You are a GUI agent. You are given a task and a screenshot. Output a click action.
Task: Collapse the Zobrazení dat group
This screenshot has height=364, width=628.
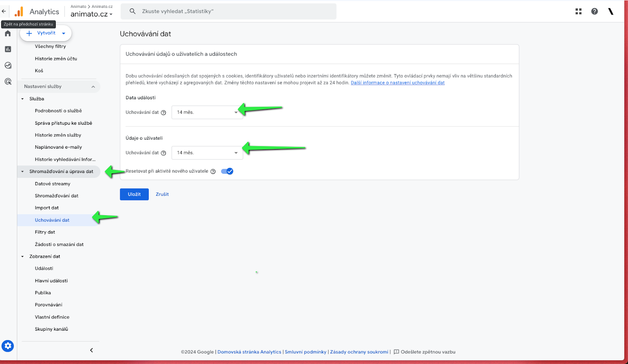[22, 257]
